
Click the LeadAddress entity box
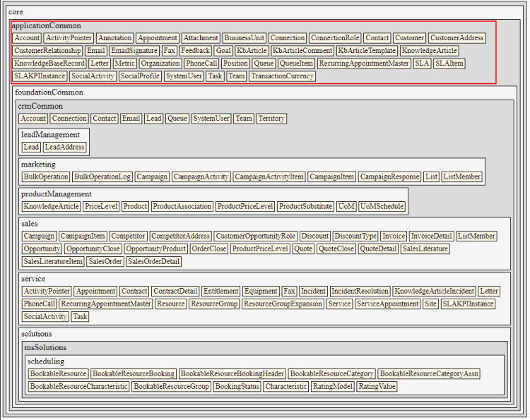(x=65, y=147)
